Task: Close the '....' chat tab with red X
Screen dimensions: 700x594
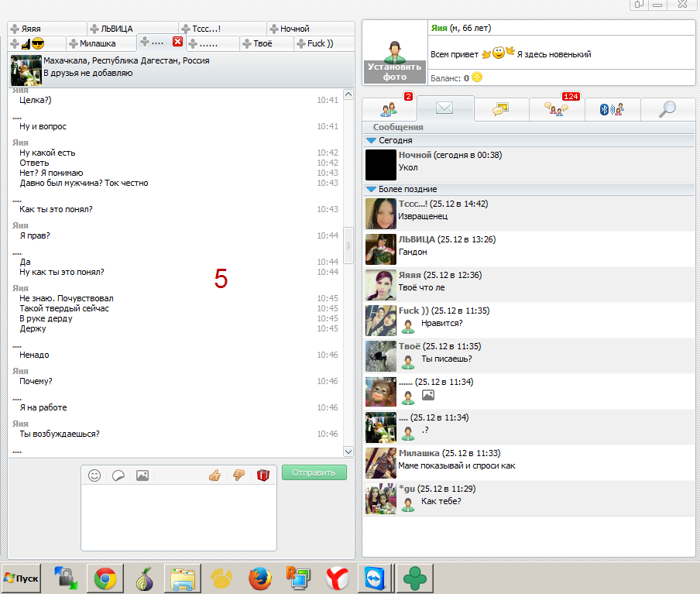Action: (x=177, y=42)
